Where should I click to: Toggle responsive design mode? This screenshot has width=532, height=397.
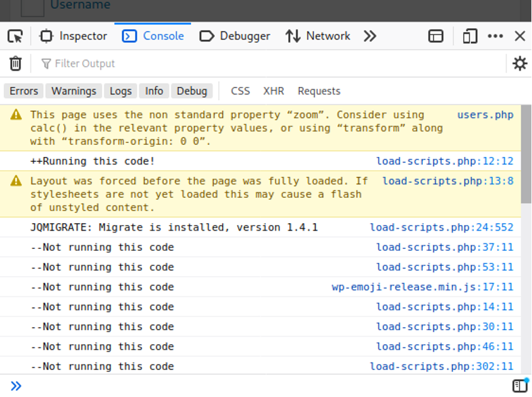(470, 36)
